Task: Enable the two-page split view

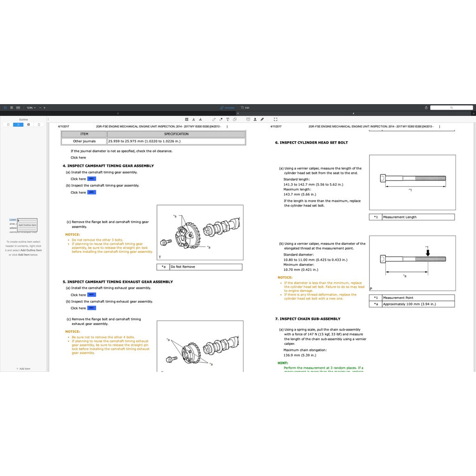Action: pos(18,107)
